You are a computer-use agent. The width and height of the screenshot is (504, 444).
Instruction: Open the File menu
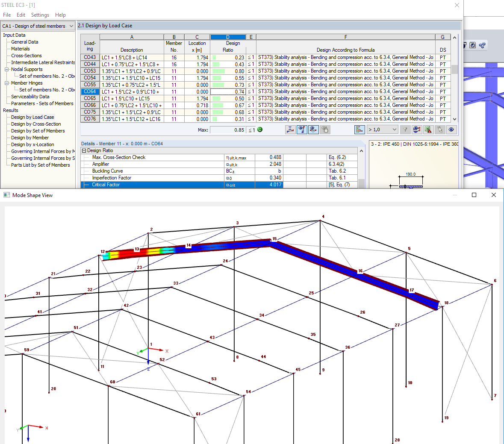(x=7, y=15)
